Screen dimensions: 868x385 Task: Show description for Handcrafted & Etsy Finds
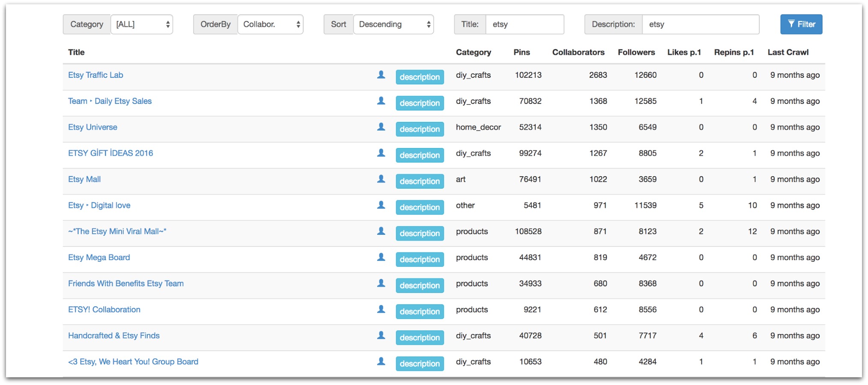(420, 338)
